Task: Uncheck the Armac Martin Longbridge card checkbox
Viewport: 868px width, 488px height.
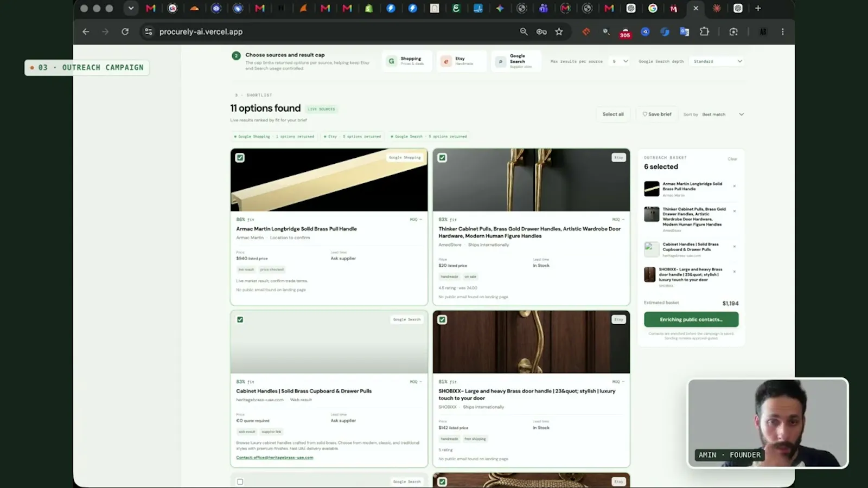Action: coord(240,158)
